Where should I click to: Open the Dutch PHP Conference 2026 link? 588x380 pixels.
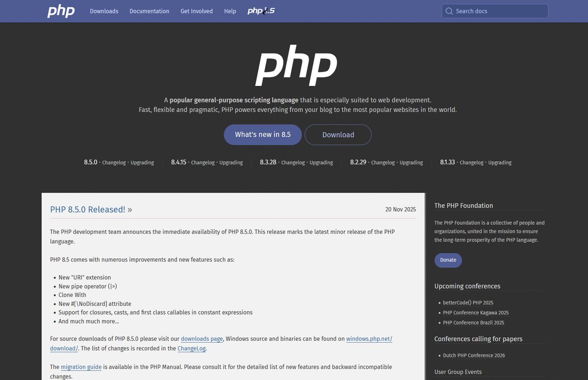tap(473, 355)
